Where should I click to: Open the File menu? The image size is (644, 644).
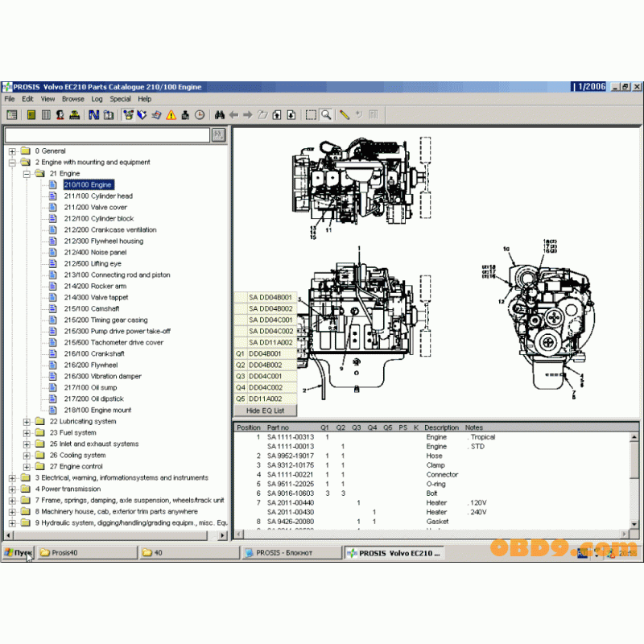tap(10, 99)
